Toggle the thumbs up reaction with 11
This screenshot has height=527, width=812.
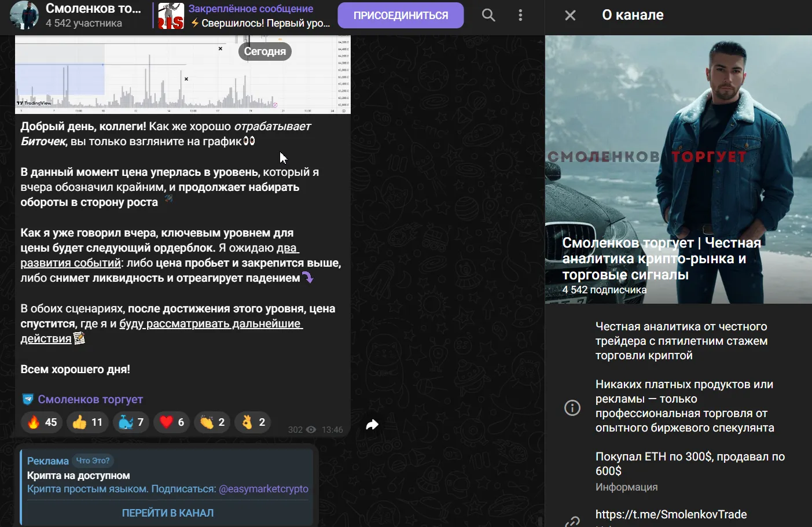87,422
